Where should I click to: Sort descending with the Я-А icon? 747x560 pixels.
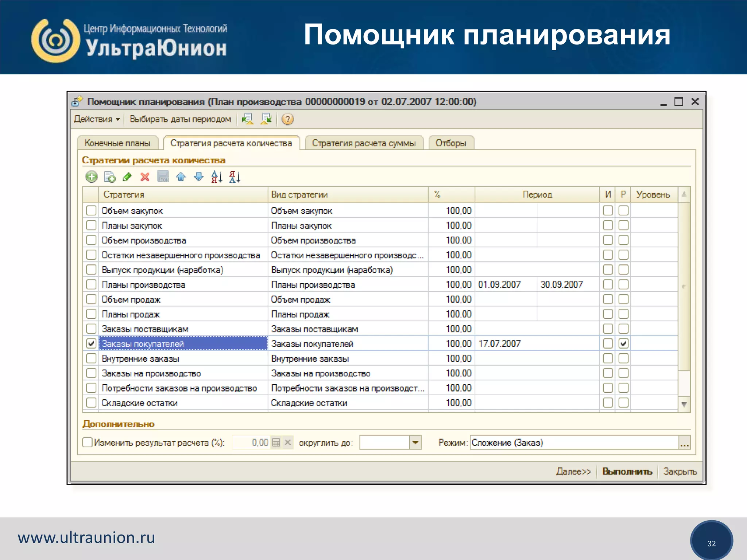[x=235, y=177]
